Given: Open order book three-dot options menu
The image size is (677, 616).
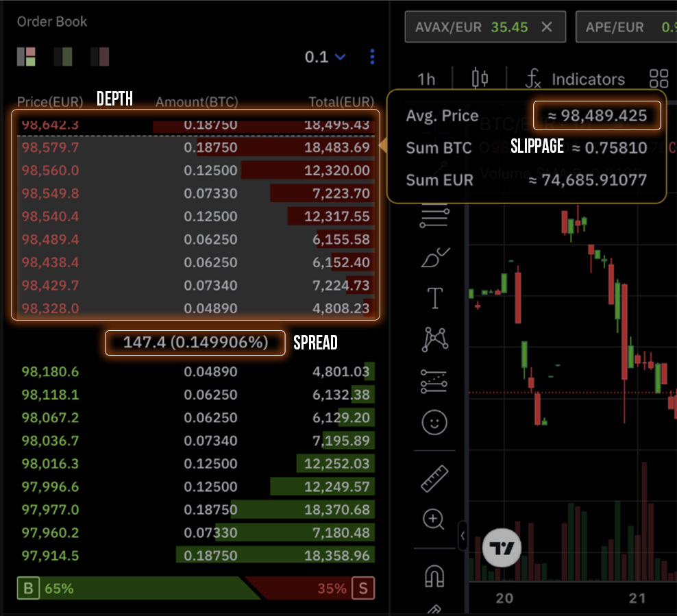Looking at the screenshot, I should (x=372, y=57).
